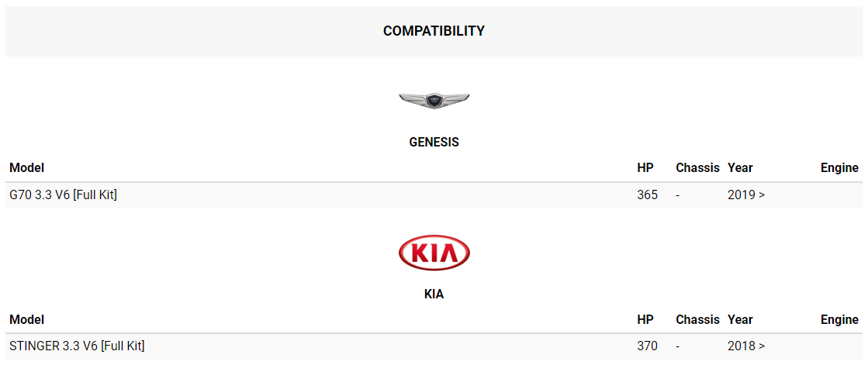This screenshot has width=868, height=389.
Task: Click the Genesis winged logo
Action: 434,101
